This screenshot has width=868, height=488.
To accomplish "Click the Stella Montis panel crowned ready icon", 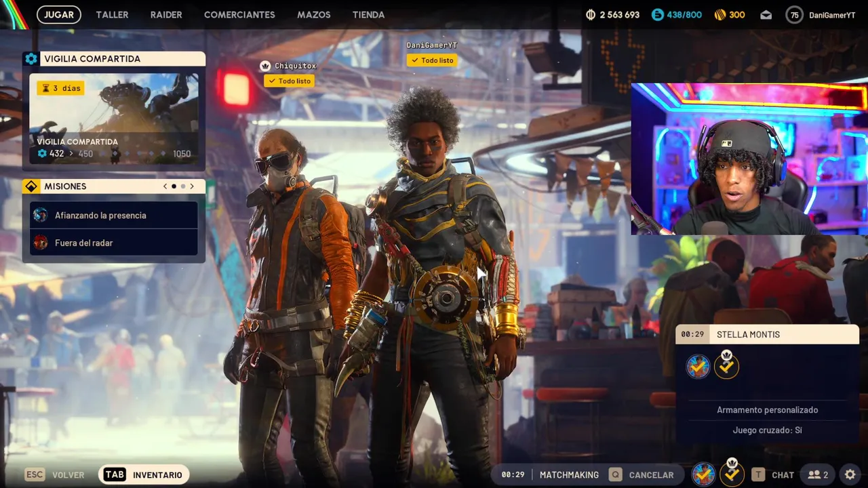I will coord(726,364).
